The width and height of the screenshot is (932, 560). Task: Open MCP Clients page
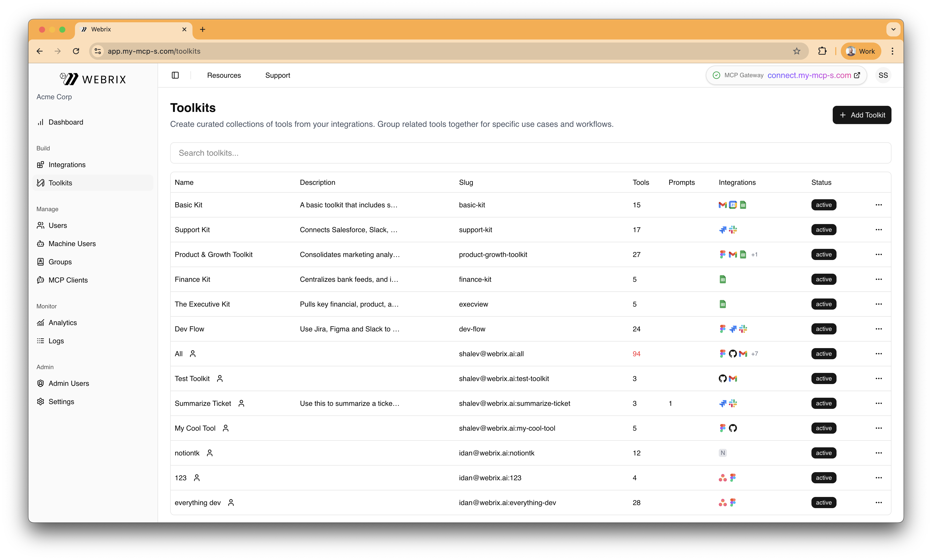coord(68,280)
